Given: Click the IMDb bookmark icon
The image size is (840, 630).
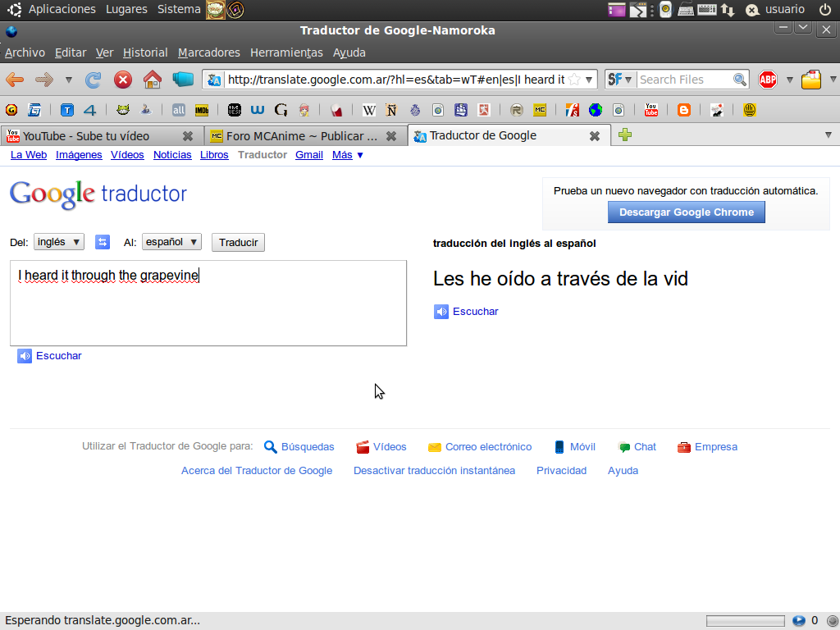Looking at the screenshot, I should [202, 111].
